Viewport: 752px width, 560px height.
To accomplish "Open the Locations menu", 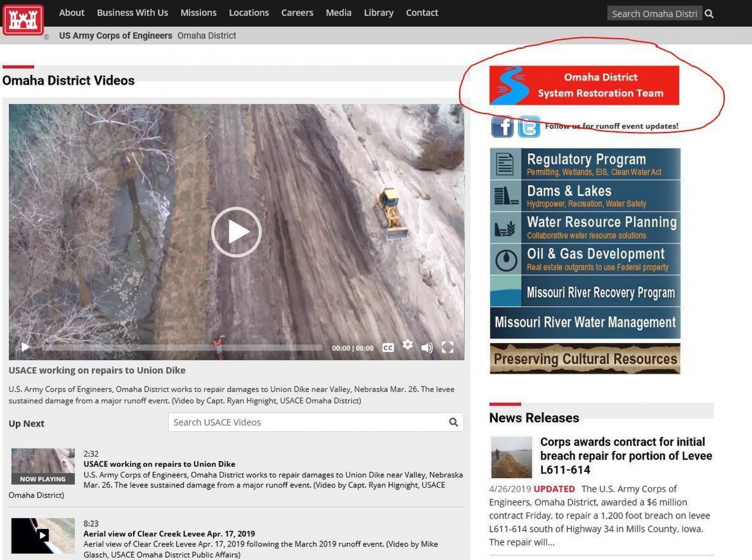I will coord(249,13).
